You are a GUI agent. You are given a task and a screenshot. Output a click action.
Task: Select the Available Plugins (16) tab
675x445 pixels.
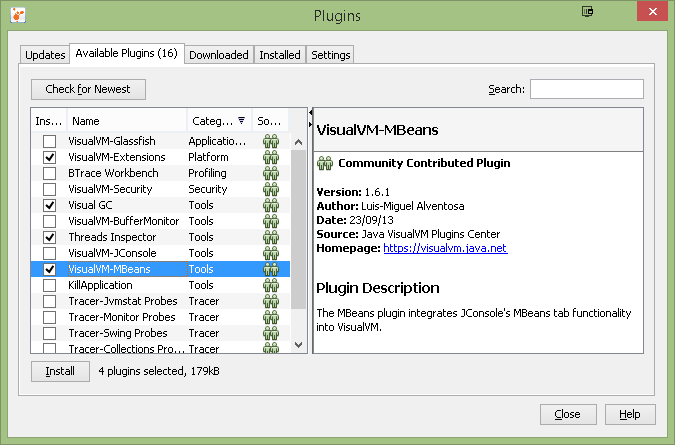click(127, 53)
